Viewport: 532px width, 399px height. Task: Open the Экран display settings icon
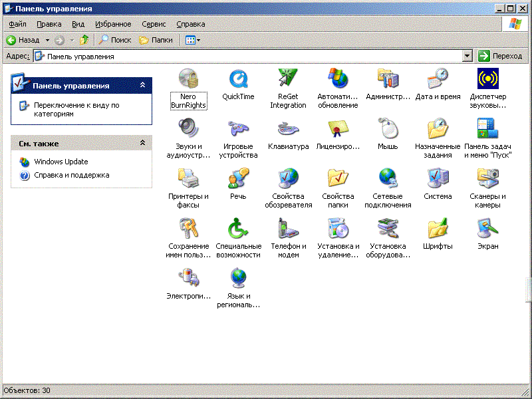tap(487, 229)
